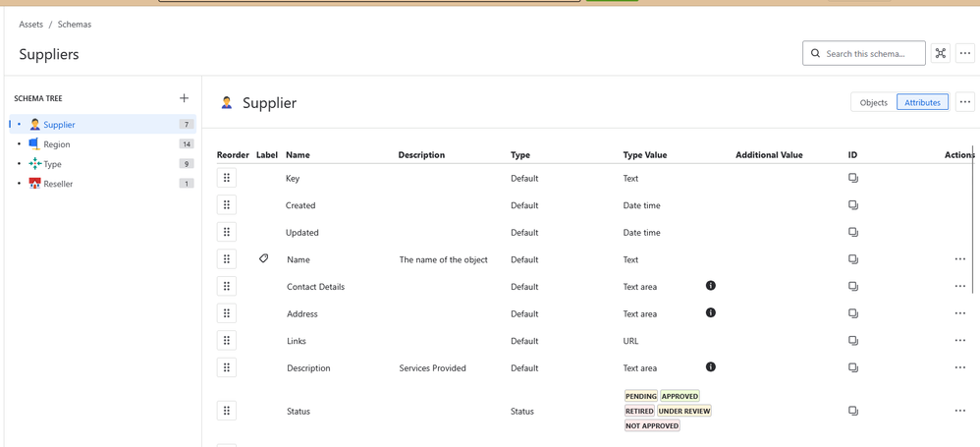This screenshot has width=980, height=447.
Task: Grab the reorder handle for Links row
Action: pos(226,340)
